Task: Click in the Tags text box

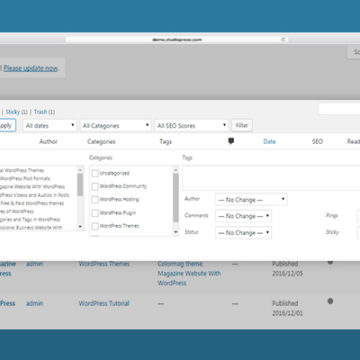Action: tap(271, 178)
